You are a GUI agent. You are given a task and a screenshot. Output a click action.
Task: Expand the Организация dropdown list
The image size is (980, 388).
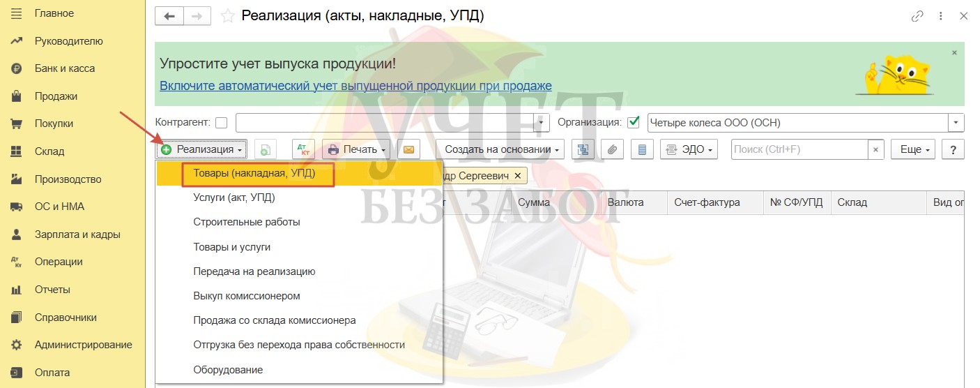(957, 123)
